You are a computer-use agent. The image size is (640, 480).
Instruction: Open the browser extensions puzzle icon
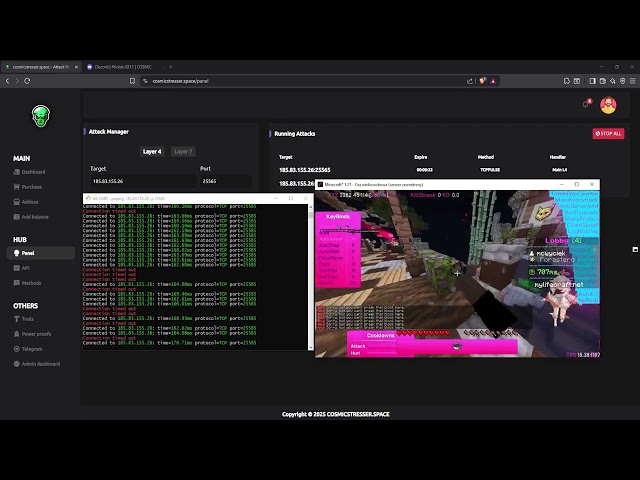pyautogui.click(x=567, y=81)
